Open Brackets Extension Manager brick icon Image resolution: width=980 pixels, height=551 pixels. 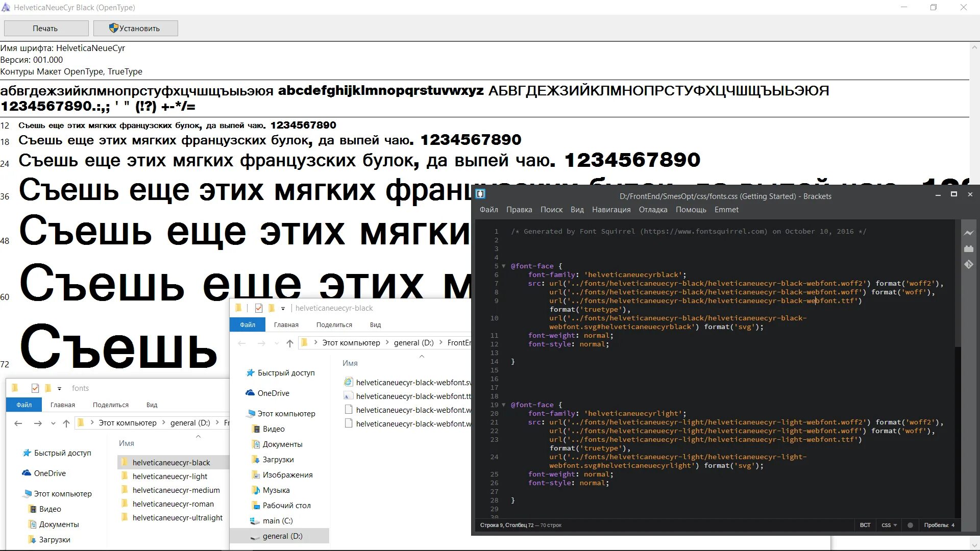968,249
